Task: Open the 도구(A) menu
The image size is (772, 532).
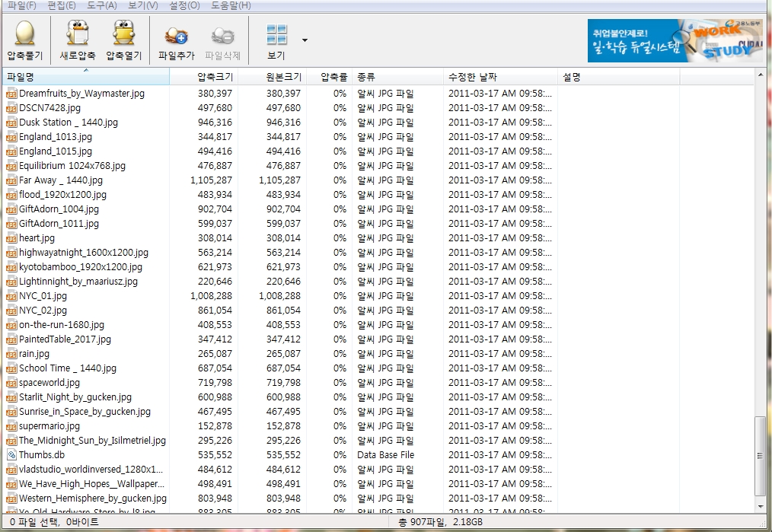Action: [102, 5]
